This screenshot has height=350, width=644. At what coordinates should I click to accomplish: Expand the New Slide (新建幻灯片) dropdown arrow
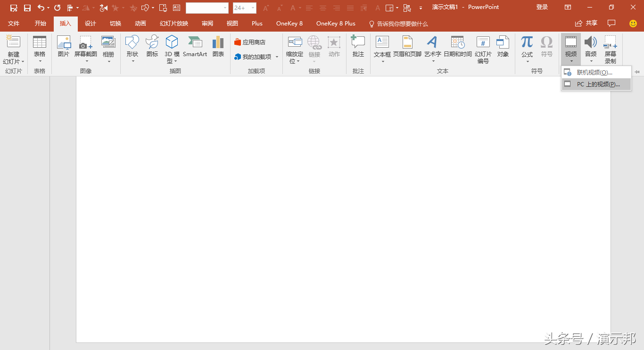point(23,62)
